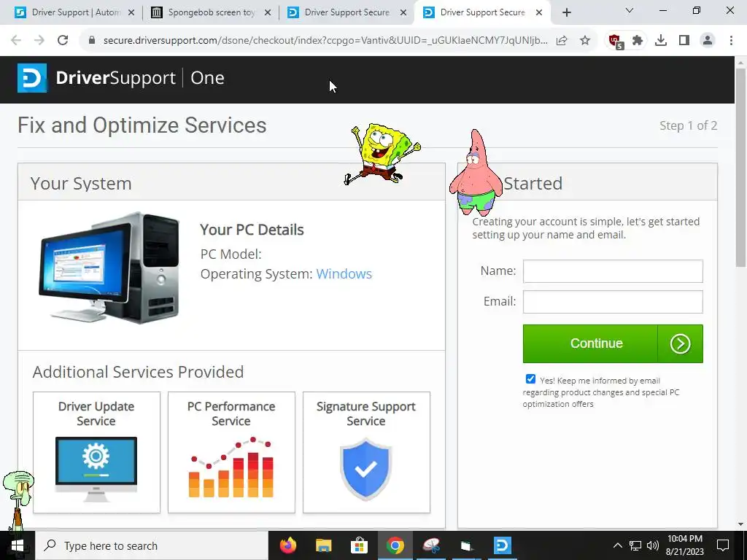This screenshot has height=560, width=747.
Task: Open the volume control in system tray
Action: pos(653,545)
